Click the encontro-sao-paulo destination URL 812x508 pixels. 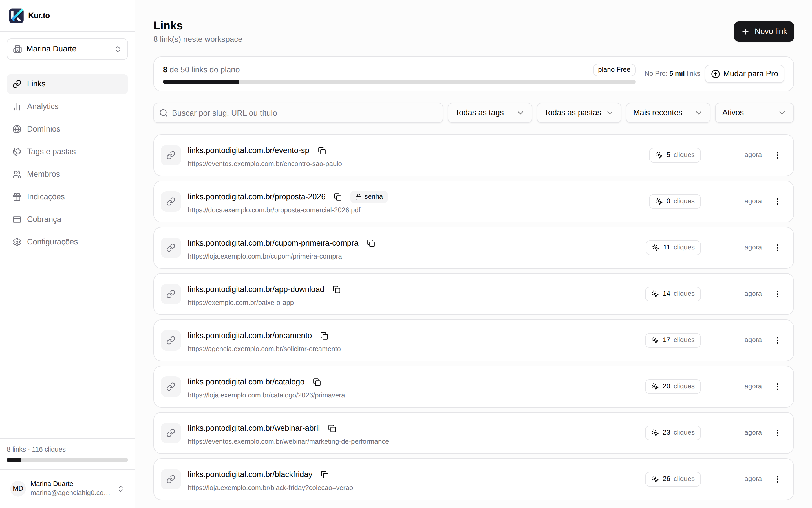point(265,164)
